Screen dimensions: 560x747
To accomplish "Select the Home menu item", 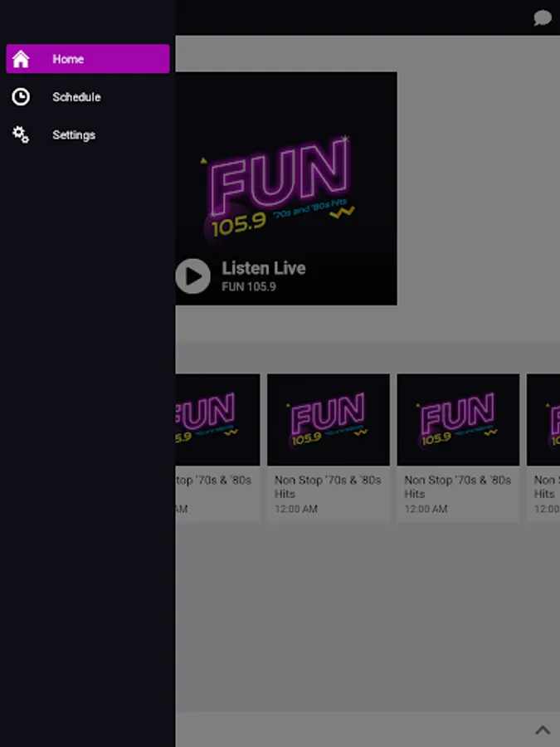I will (88, 59).
